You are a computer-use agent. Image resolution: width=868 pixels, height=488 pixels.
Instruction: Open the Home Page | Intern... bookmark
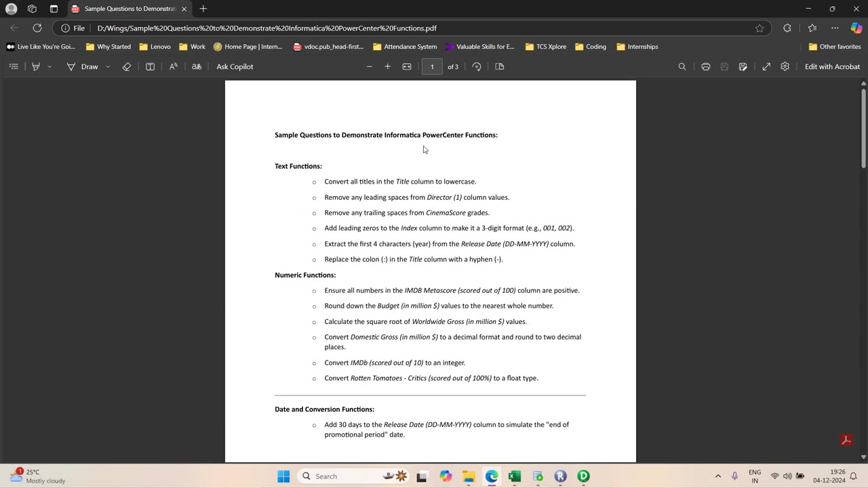(248, 47)
